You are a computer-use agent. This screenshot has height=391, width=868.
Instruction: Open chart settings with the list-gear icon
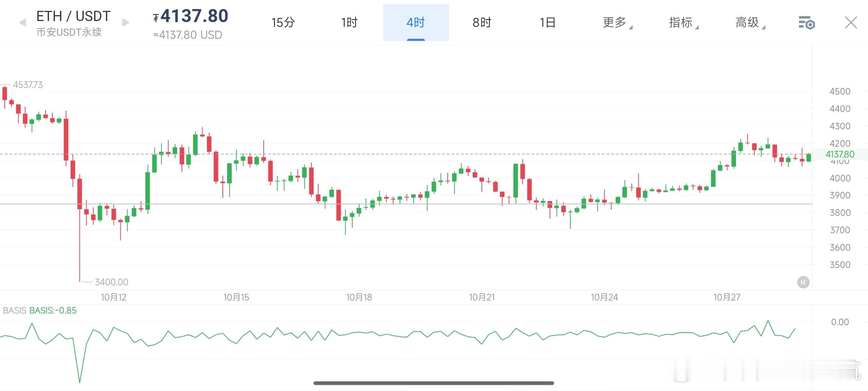pos(807,22)
